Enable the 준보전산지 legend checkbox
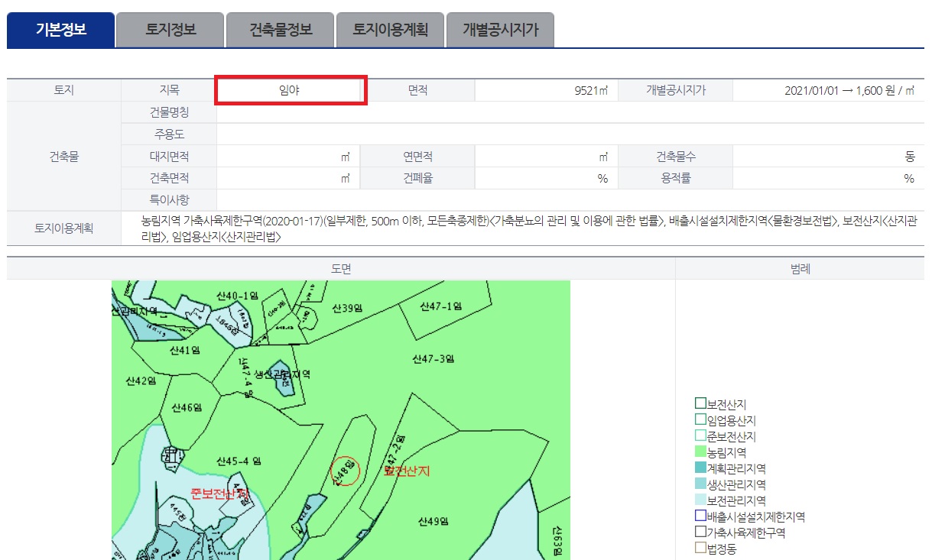 [702, 435]
